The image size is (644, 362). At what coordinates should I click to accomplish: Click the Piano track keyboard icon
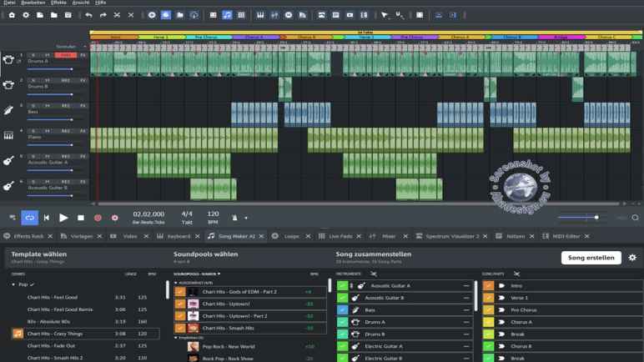click(8, 135)
